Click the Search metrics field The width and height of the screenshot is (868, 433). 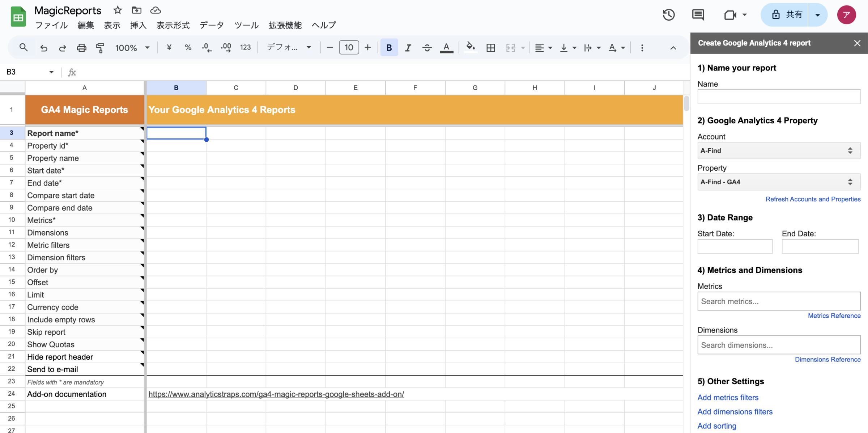point(779,301)
